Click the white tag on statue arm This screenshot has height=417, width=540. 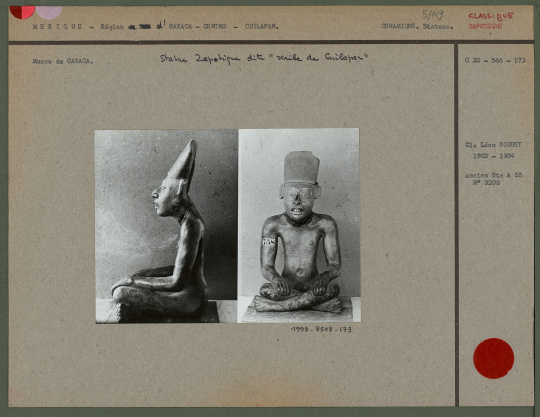pos(269,242)
